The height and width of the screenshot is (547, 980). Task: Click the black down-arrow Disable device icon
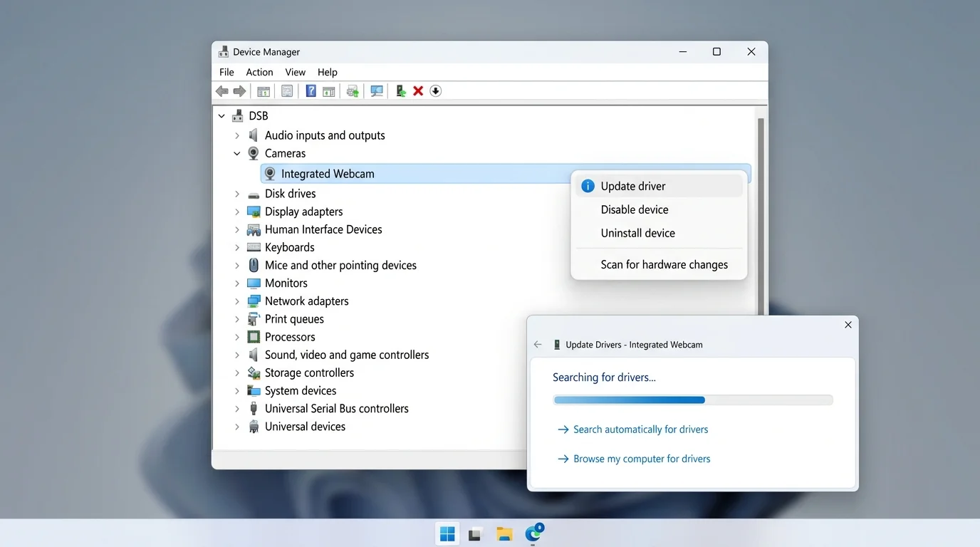[436, 91]
